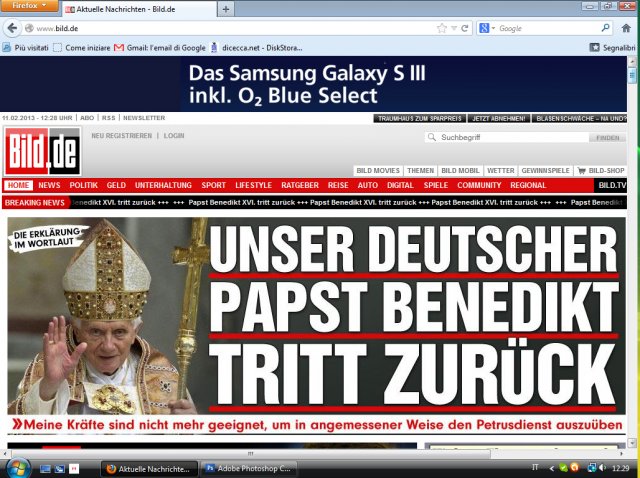
Task: Select SPORT in the navigation bar
Action: tap(213, 185)
